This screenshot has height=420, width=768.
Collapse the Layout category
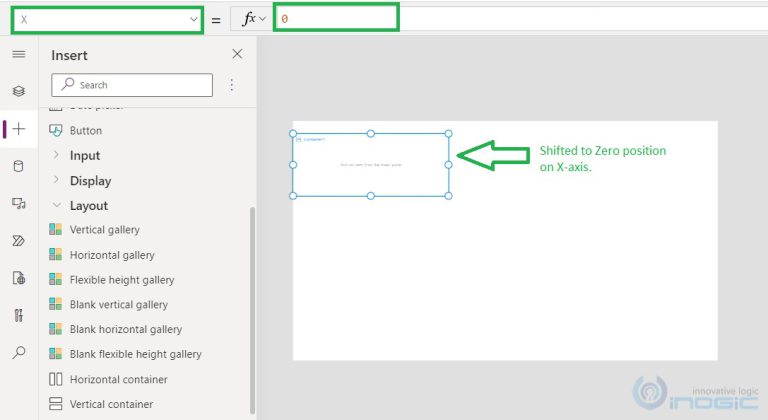coord(88,205)
